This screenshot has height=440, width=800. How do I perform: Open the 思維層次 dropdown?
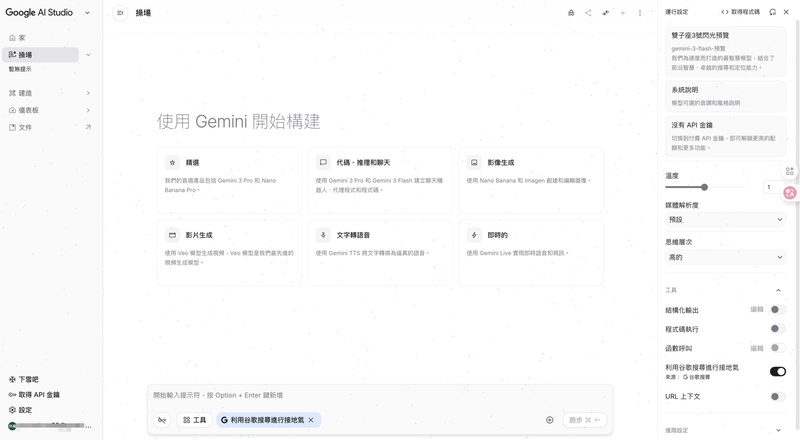point(725,257)
